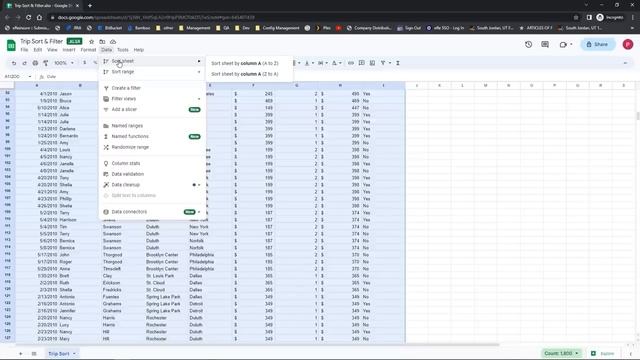Open the Google Sheets home logo
The image size is (640, 360).
[11, 45]
